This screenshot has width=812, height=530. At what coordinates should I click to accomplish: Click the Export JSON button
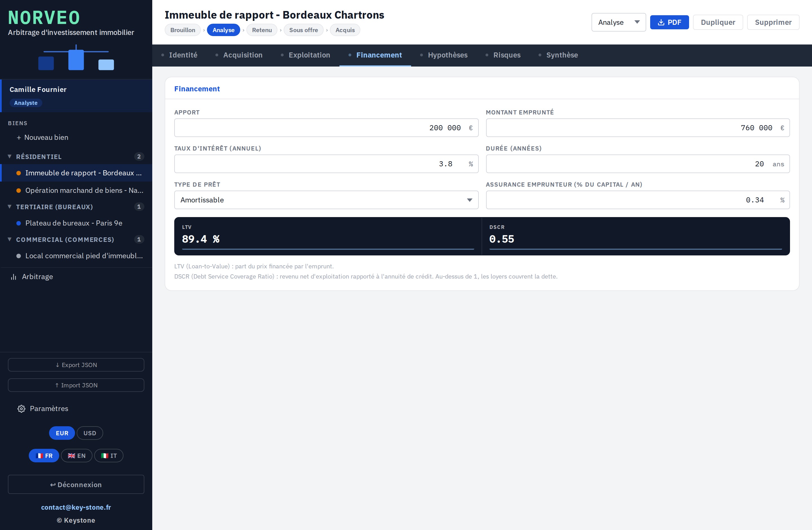click(x=76, y=365)
